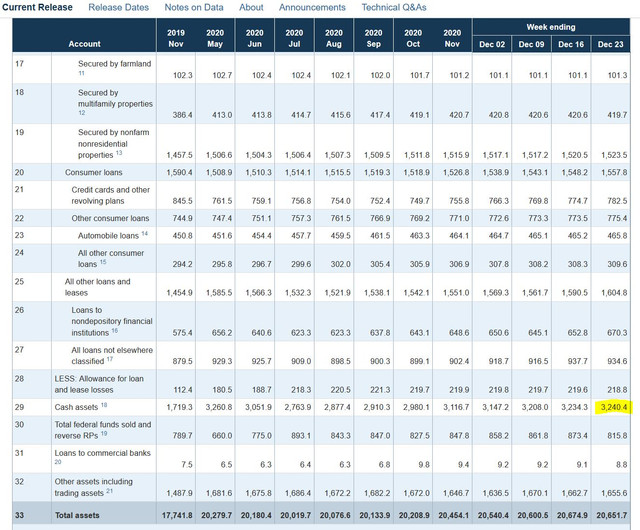The height and width of the screenshot is (530, 640).
Task: Click the Consumer loans row label
Action: [93, 172]
